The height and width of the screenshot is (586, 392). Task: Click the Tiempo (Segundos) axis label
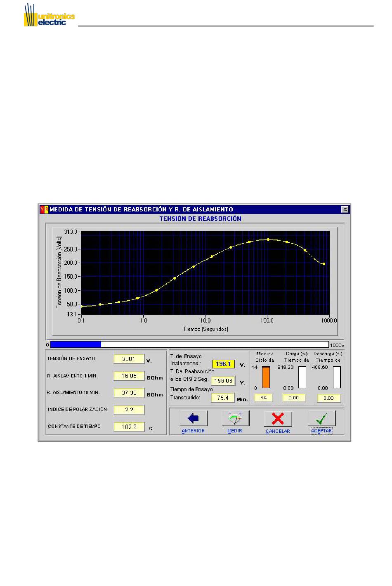click(x=205, y=329)
